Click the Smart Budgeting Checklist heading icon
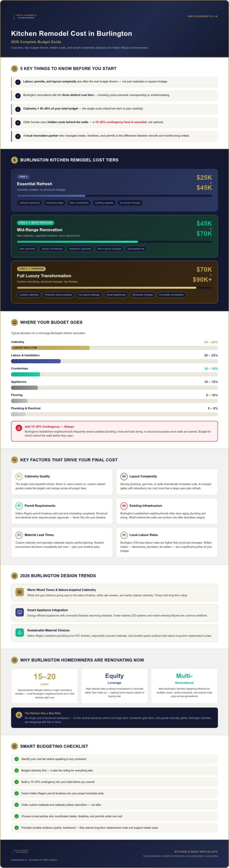229x868 pixels. coord(14,746)
